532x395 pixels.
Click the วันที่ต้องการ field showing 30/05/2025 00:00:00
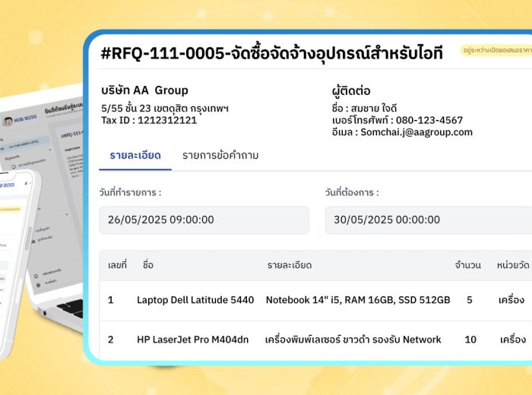click(x=429, y=220)
